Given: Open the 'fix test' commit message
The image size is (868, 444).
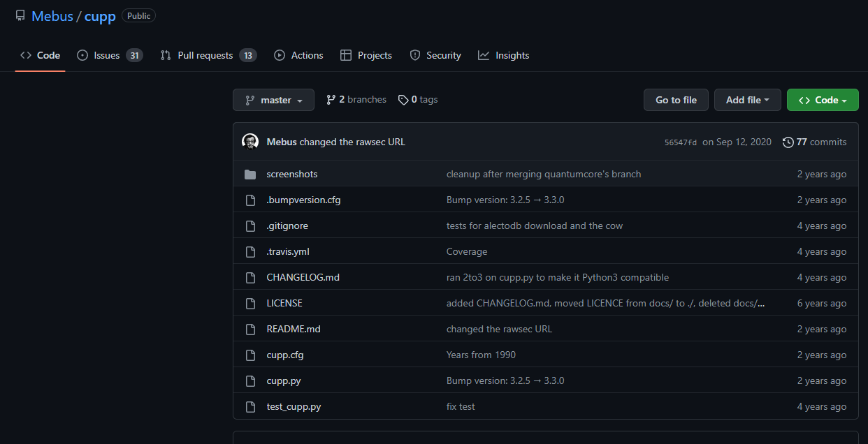Looking at the screenshot, I should click(x=461, y=406).
